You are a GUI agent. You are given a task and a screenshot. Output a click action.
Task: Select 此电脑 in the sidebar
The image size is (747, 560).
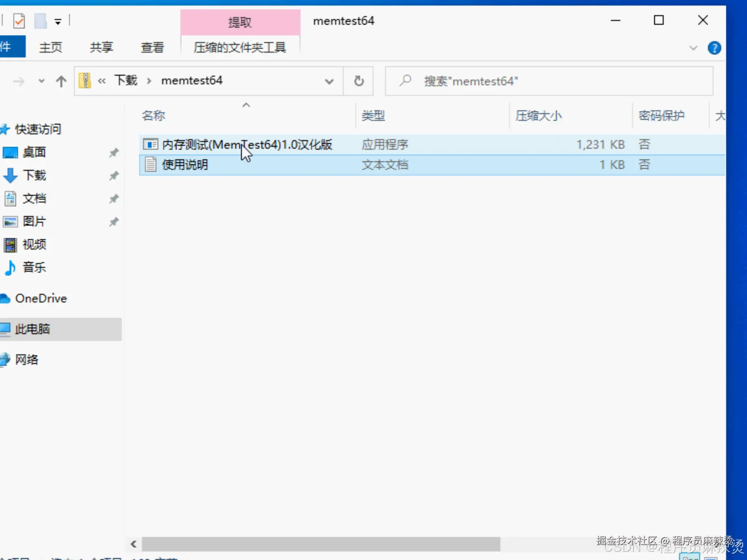point(33,329)
